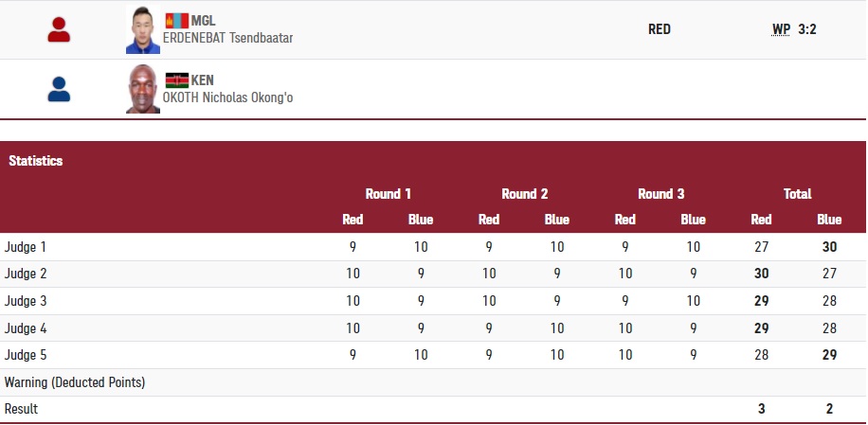868x425 pixels.
Task: Click the Judge 5 row label
Action: click(26, 355)
